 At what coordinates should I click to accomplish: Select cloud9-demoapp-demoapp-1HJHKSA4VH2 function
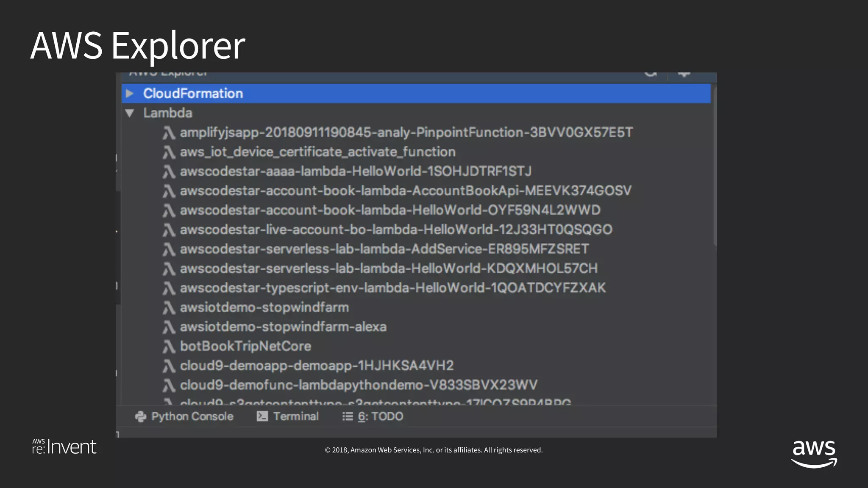[317, 366]
